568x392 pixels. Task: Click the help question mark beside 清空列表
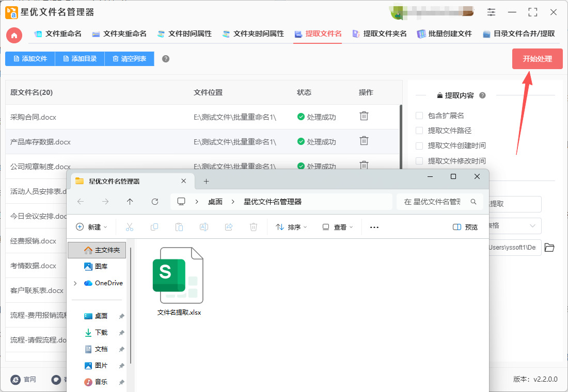point(166,59)
